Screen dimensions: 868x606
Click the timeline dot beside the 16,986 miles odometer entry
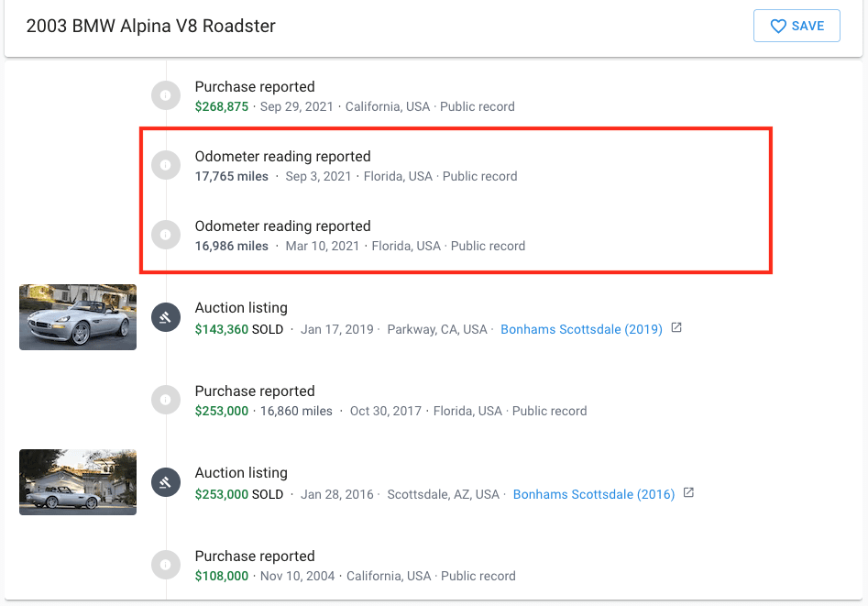(166, 235)
